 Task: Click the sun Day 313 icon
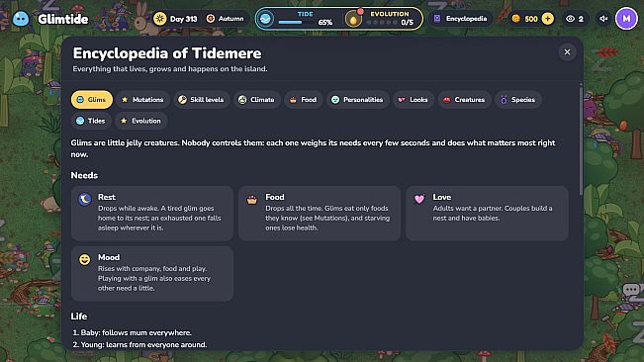(x=160, y=19)
